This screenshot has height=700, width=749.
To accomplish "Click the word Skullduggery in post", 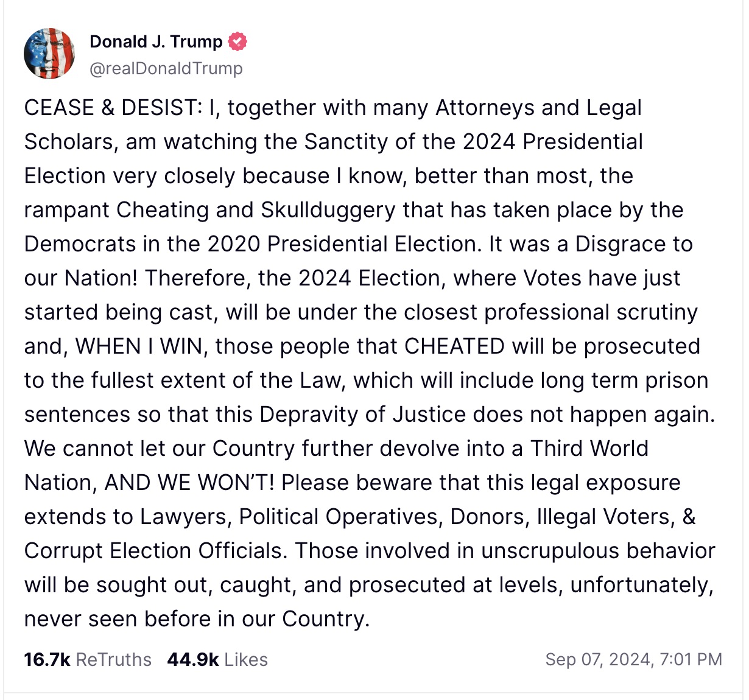I will (x=329, y=210).
